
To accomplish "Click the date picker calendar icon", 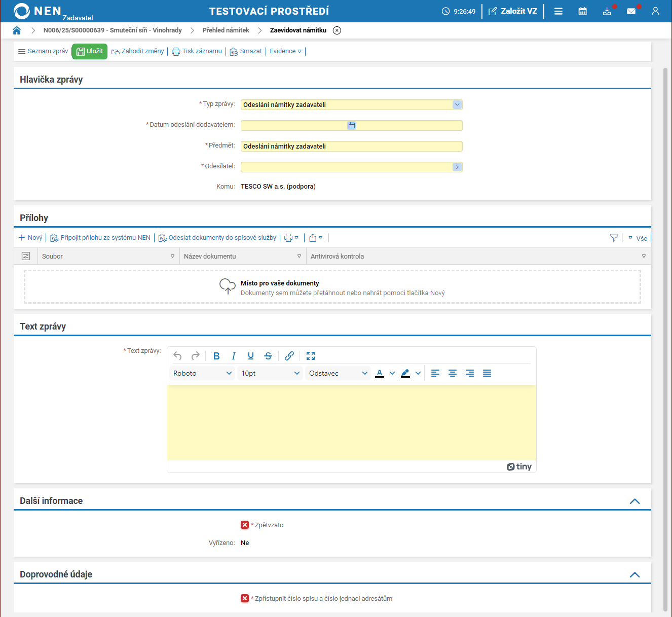I will click(x=352, y=125).
